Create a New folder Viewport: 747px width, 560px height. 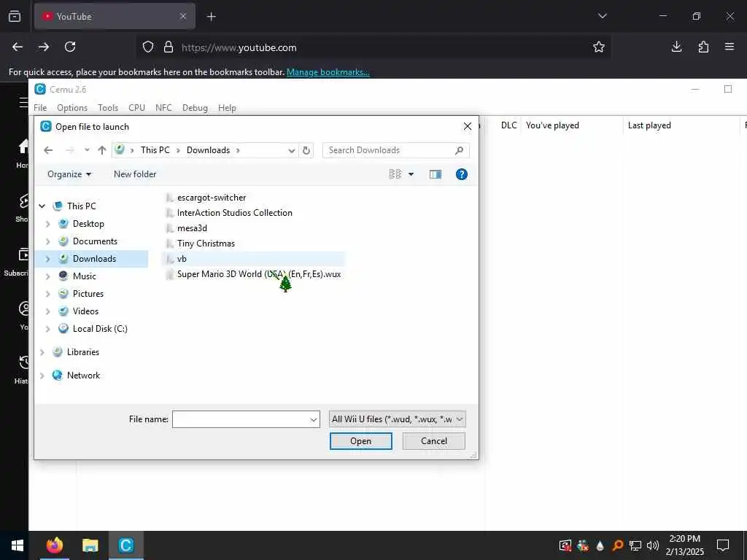pos(135,174)
